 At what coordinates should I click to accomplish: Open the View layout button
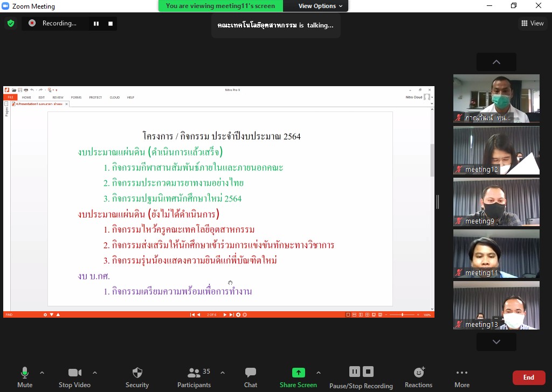pyautogui.click(x=532, y=23)
